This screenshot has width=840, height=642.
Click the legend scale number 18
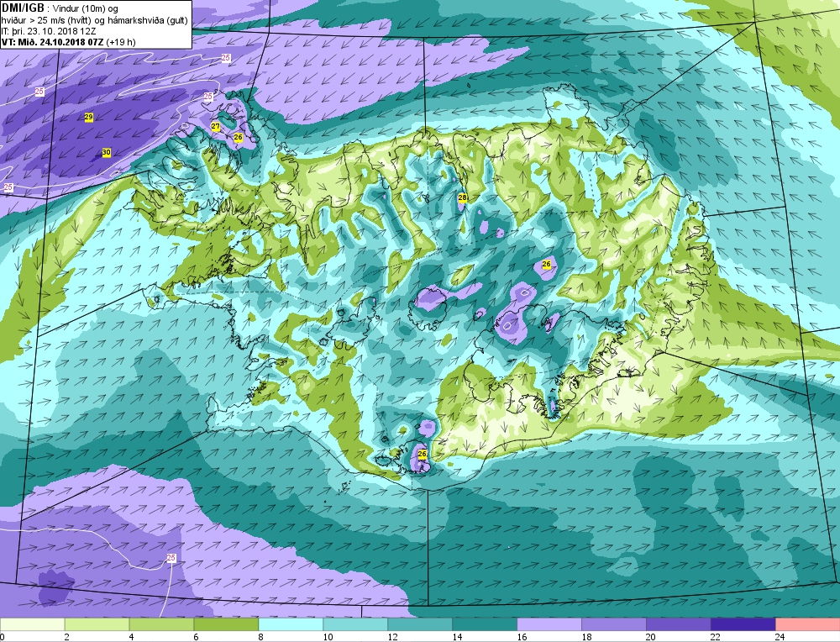click(x=586, y=637)
